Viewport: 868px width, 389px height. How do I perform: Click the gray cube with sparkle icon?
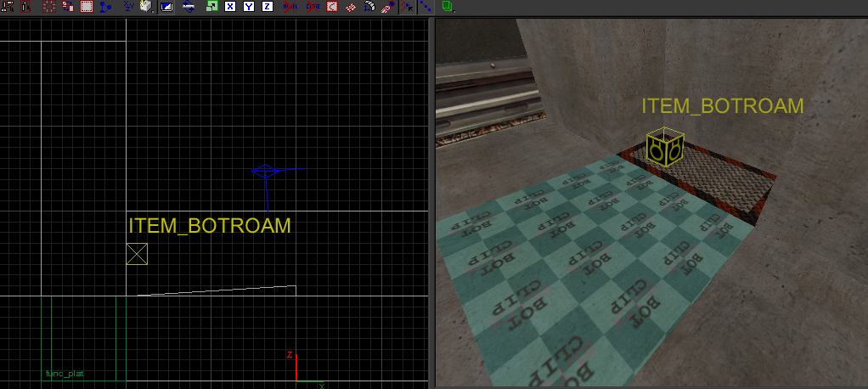[x=147, y=7]
